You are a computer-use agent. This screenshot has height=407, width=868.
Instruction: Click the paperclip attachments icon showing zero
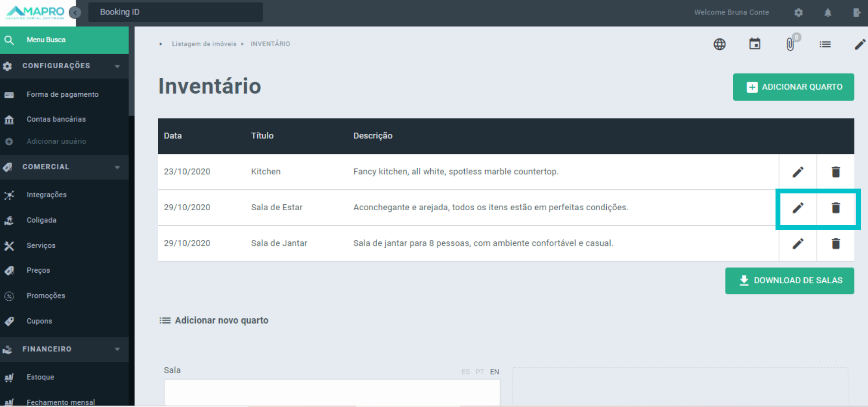coord(790,44)
